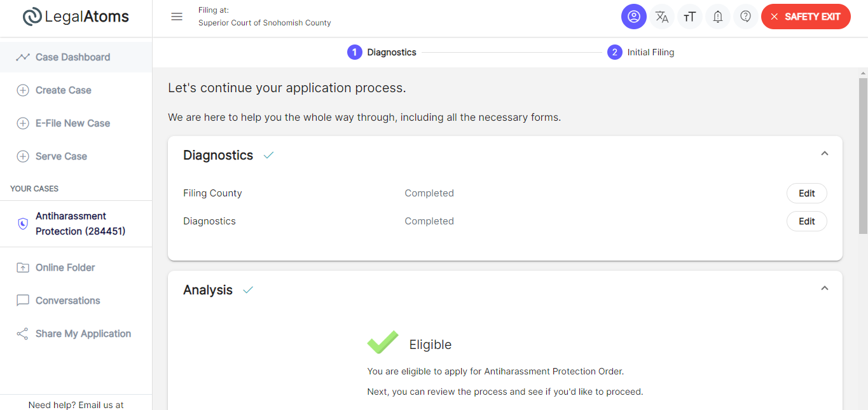Open Case Dashboard in the sidebar
The height and width of the screenshot is (410, 868).
(76, 57)
